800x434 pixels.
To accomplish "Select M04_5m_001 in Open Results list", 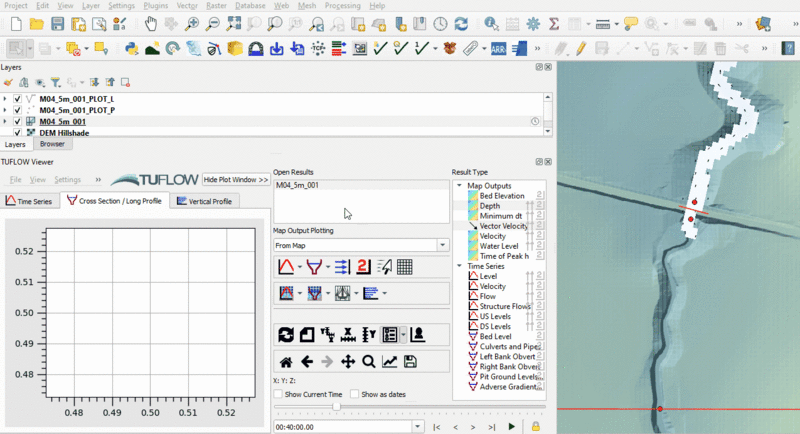I will [x=298, y=186].
